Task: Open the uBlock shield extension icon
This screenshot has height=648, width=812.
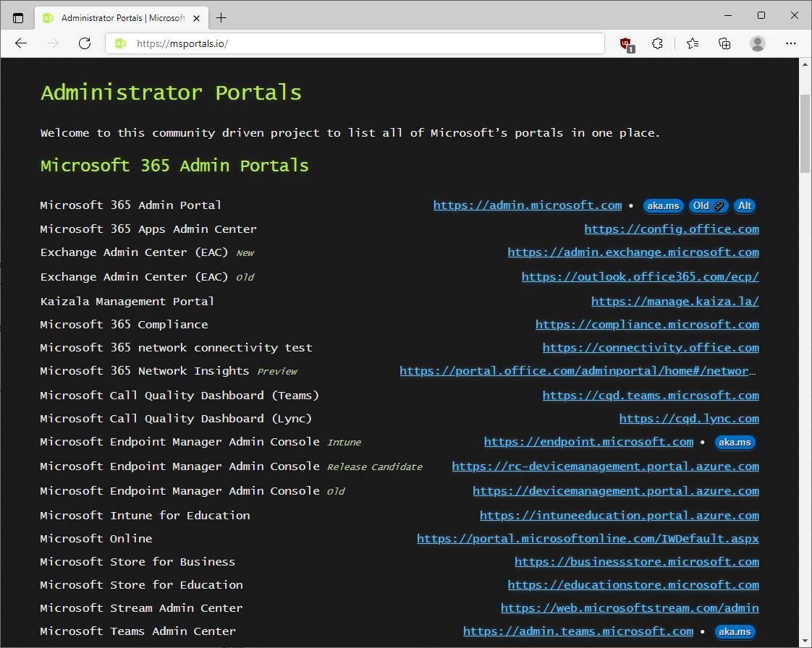Action: (627, 44)
